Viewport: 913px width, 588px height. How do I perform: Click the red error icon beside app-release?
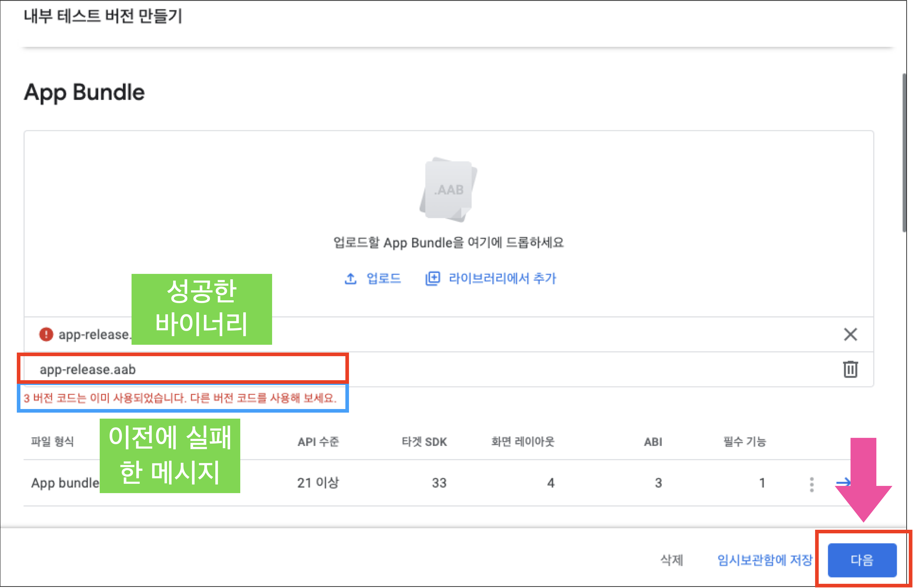tap(46, 335)
